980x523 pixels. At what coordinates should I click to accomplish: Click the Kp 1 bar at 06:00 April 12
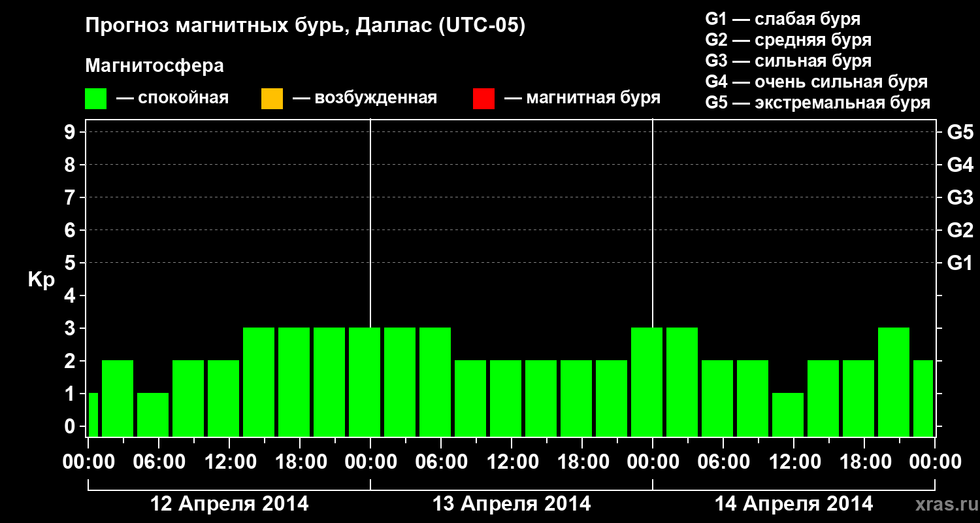(153, 414)
